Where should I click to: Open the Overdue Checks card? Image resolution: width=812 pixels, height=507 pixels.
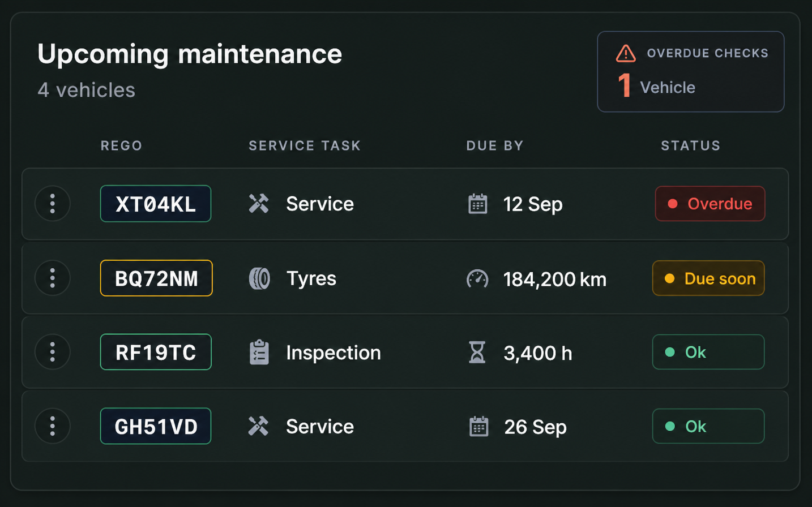pos(691,72)
